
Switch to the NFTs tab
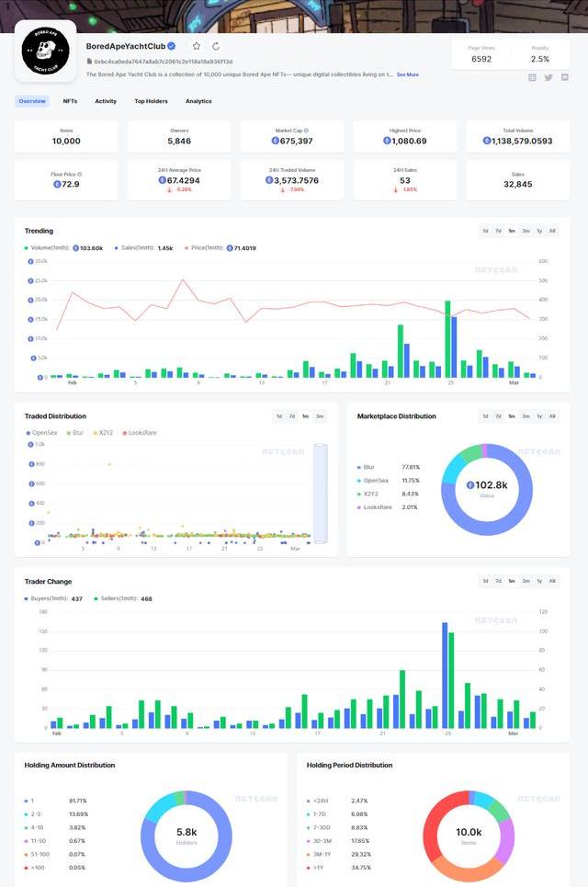coord(70,101)
